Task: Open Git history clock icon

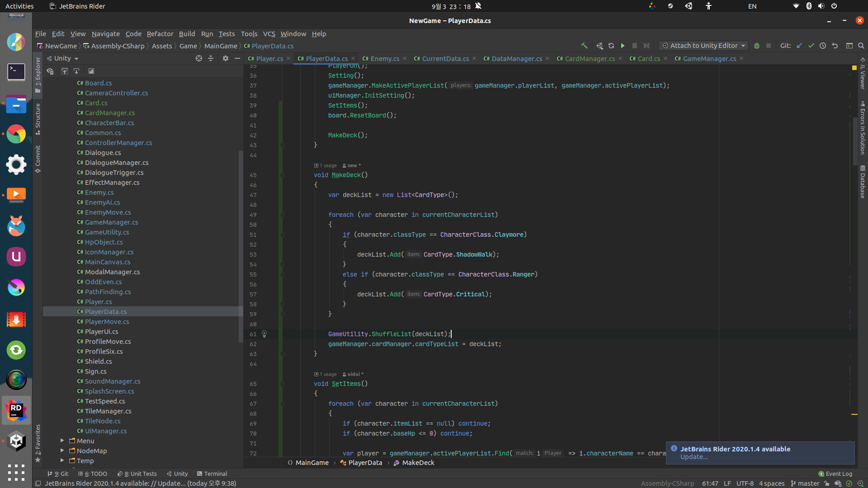Action: 823,46
